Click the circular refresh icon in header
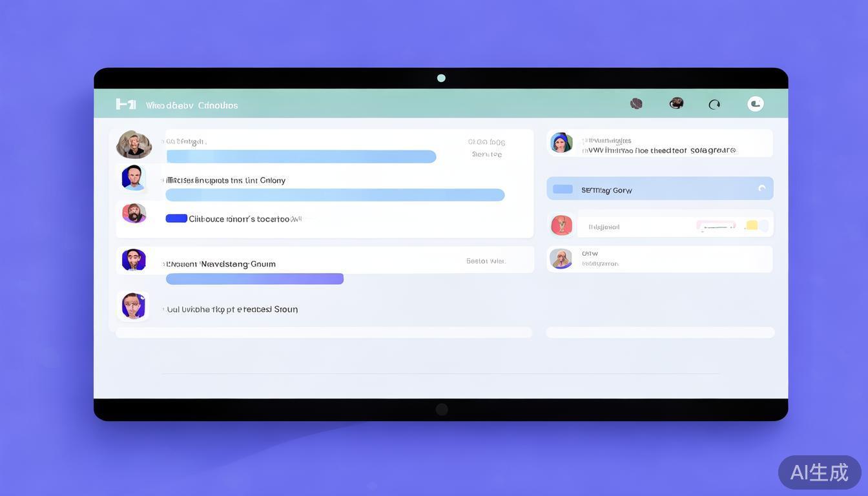The height and width of the screenshot is (496, 868). pyautogui.click(x=714, y=104)
